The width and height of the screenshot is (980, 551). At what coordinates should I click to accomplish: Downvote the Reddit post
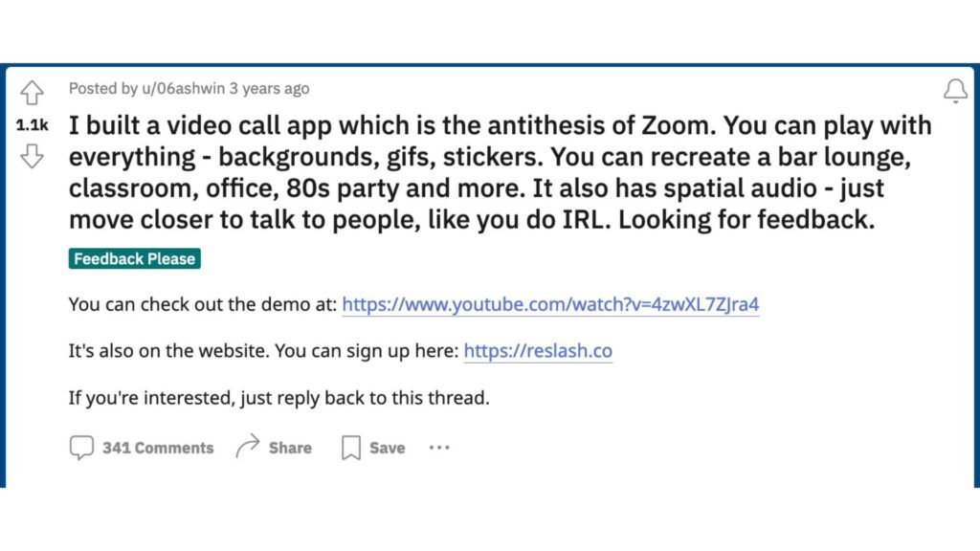point(33,156)
